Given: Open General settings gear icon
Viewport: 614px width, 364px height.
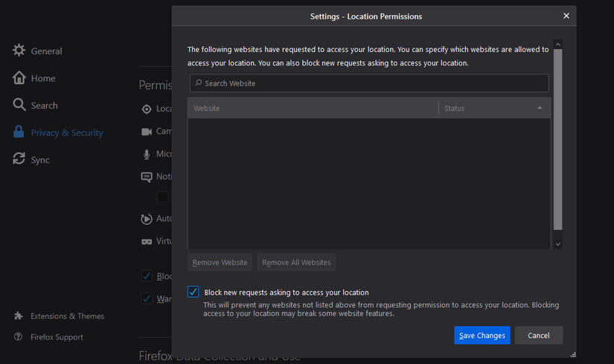Looking at the screenshot, I should click(x=19, y=50).
